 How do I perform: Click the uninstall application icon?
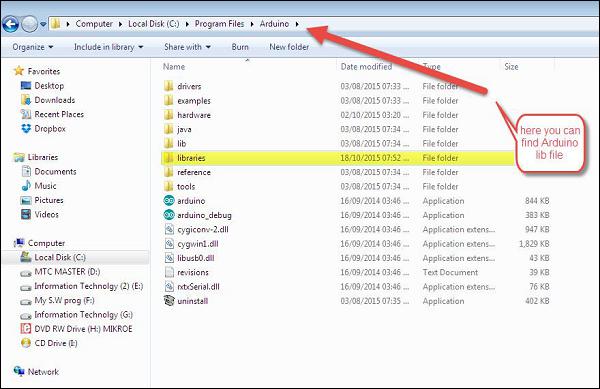169,301
